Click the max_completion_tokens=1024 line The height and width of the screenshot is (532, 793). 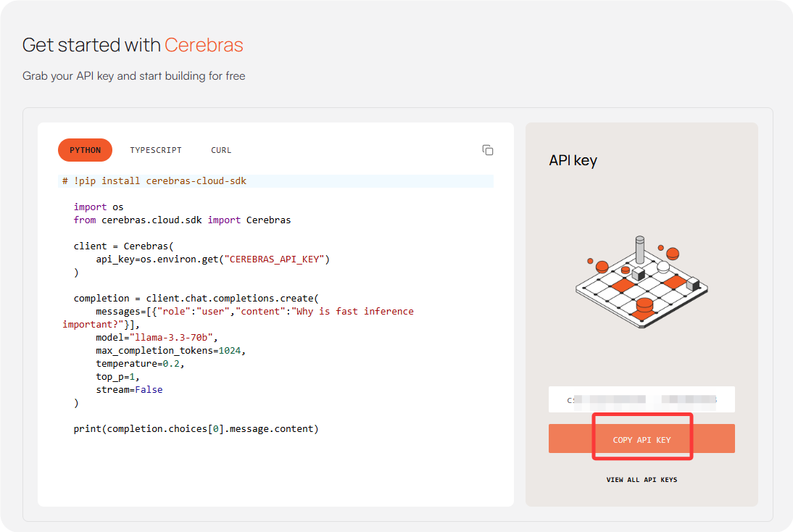click(171, 350)
